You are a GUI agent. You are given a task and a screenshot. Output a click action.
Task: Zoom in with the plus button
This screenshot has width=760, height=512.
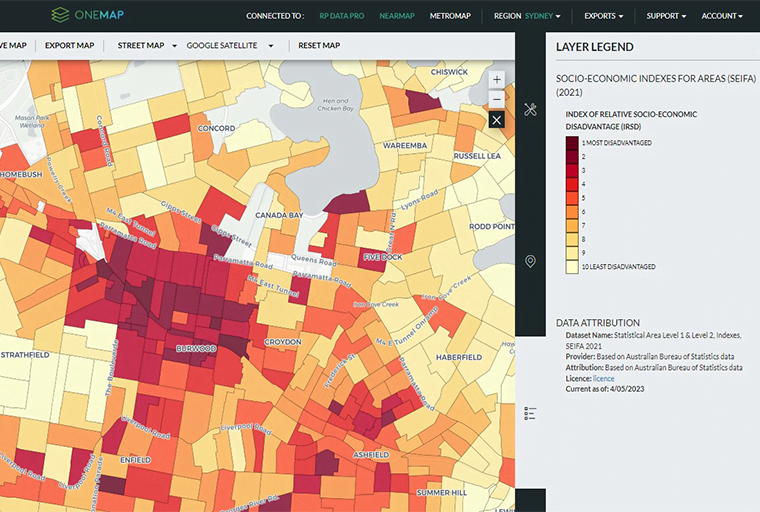pos(497,79)
